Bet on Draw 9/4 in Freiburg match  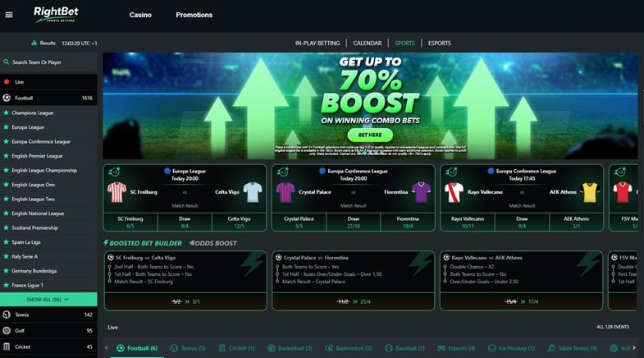[x=185, y=223]
